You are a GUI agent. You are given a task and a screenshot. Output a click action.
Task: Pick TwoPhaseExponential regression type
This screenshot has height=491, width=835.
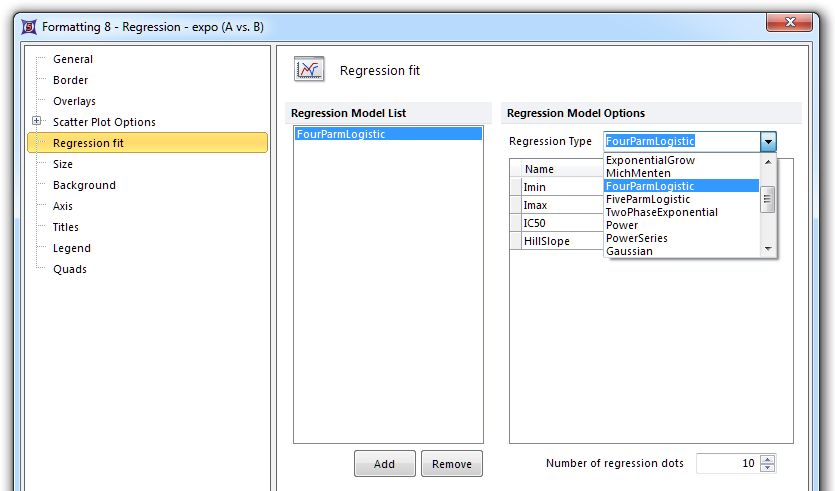[661, 212]
